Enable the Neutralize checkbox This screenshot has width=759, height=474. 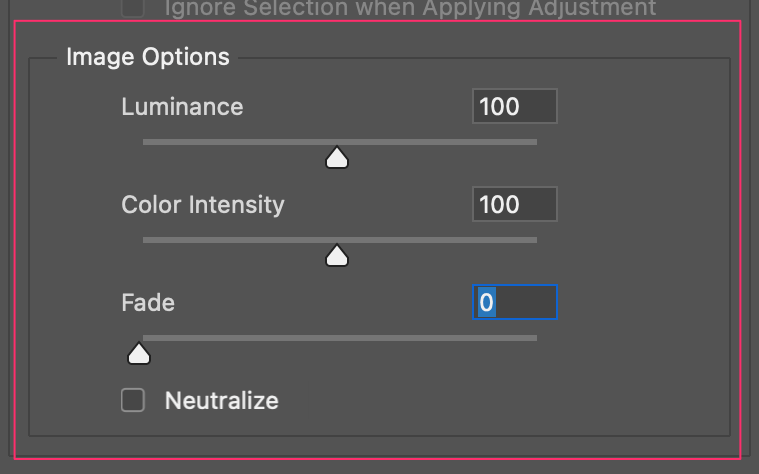[133, 401]
